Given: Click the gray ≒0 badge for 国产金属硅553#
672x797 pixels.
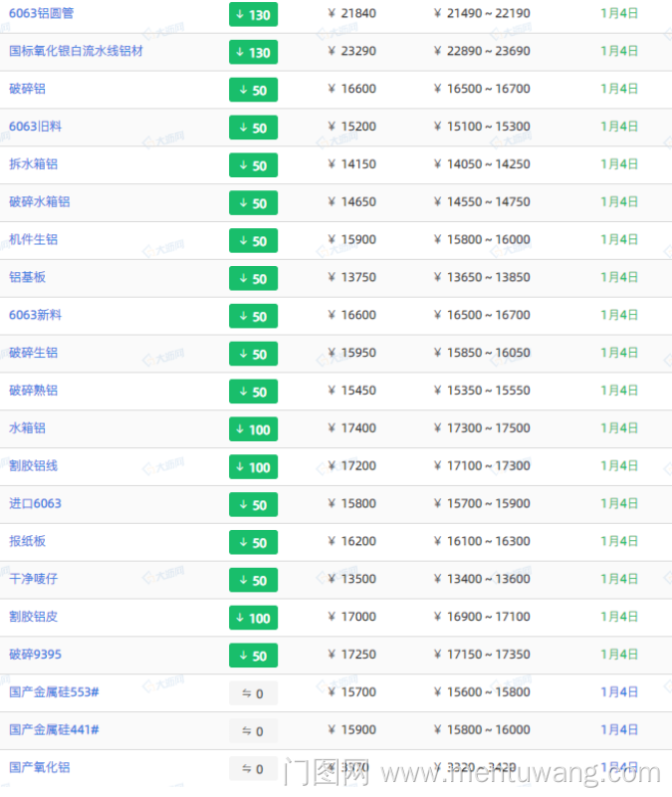Looking at the screenshot, I should point(253,693).
